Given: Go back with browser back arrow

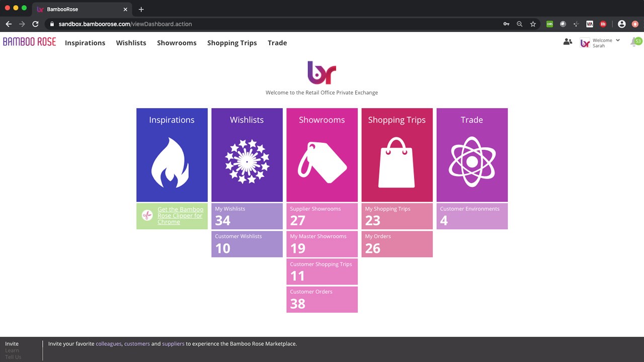Looking at the screenshot, I should [x=9, y=24].
